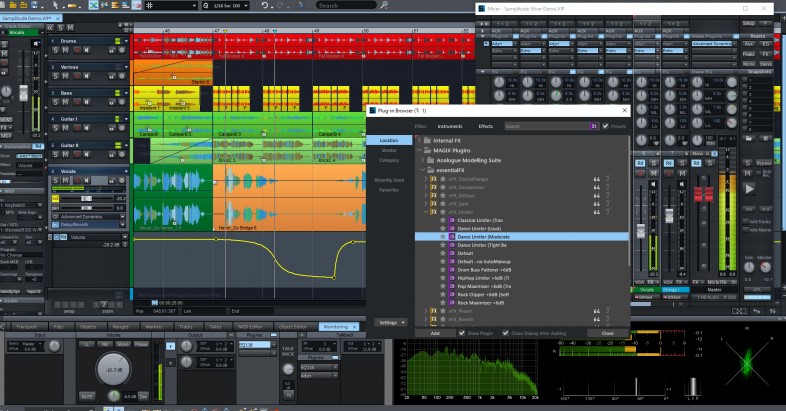Click the top toolbar Search field
Viewport: 786px width, 411px height.
click(x=346, y=6)
